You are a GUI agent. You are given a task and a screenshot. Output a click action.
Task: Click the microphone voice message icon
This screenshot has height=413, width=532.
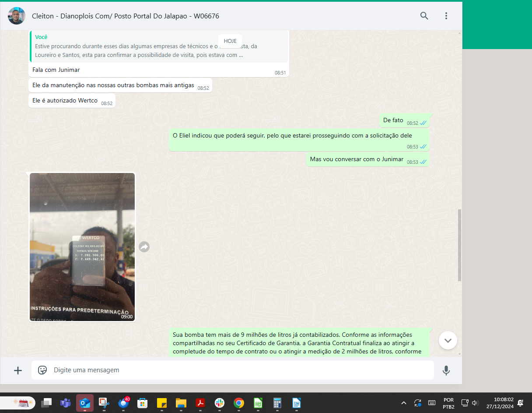(446, 371)
